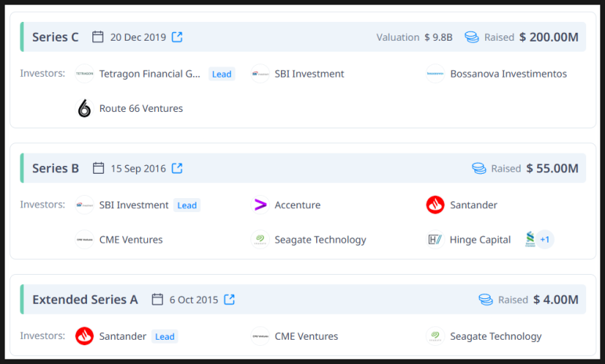605x364 pixels.
Task: Click the 15 Sep 2016 date
Action: [x=138, y=168]
